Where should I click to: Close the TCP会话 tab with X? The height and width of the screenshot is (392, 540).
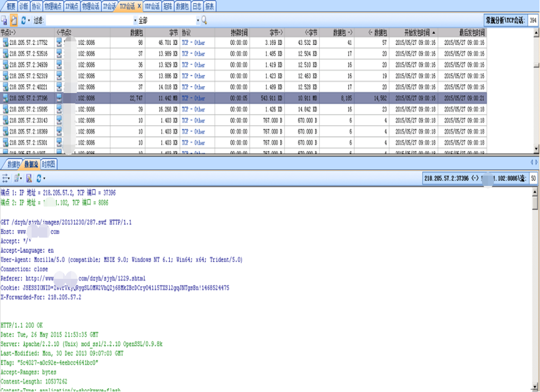pos(139,6)
